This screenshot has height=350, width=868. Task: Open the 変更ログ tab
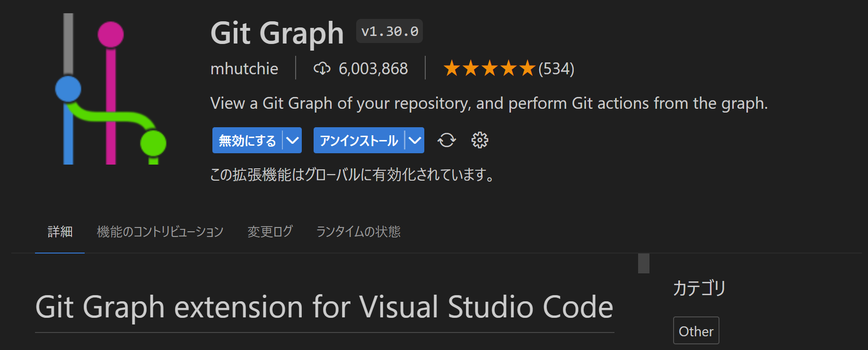[270, 232]
